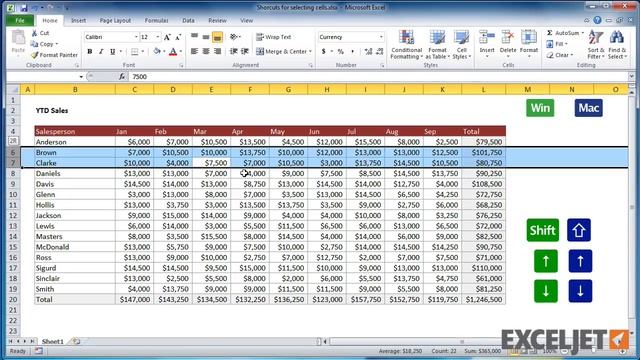Click the Decrease Indent icon
Viewport: 640px width, 360px height.
[x=233, y=51]
